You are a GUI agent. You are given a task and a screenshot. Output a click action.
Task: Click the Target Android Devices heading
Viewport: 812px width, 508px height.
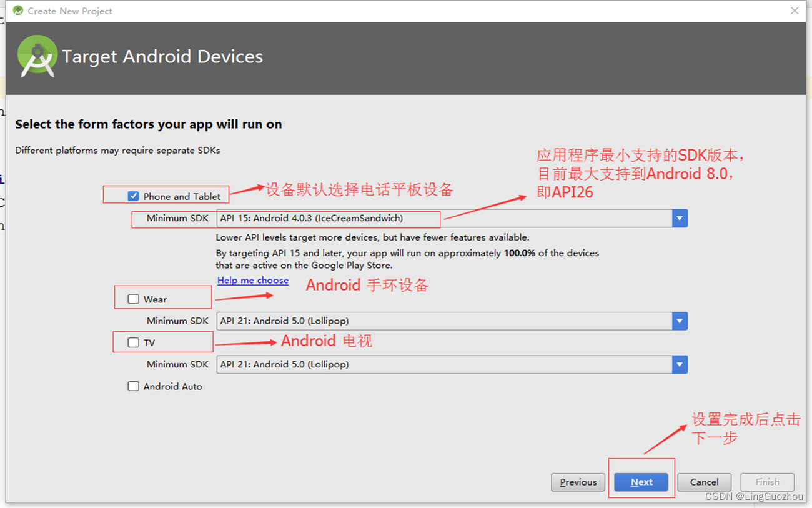pos(162,57)
